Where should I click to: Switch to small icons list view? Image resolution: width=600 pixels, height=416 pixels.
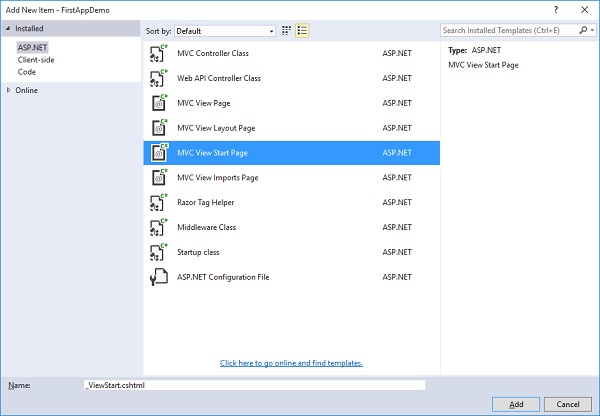coord(302,31)
